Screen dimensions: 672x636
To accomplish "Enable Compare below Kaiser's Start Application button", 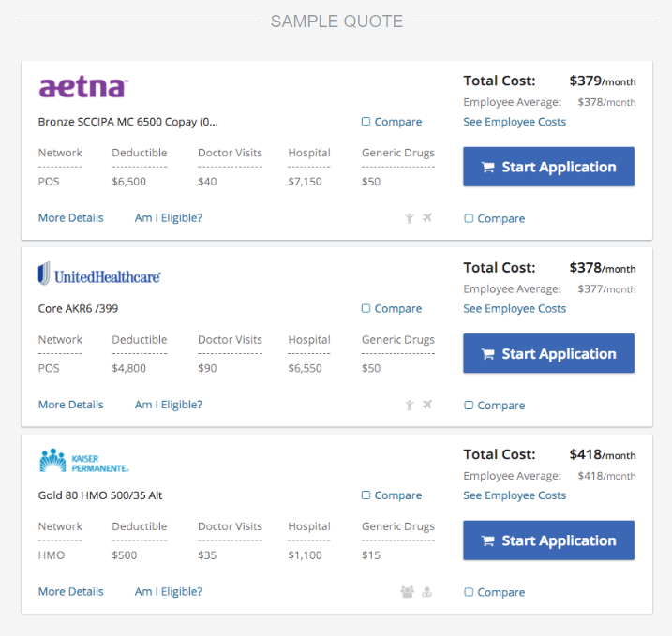I will (470, 593).
